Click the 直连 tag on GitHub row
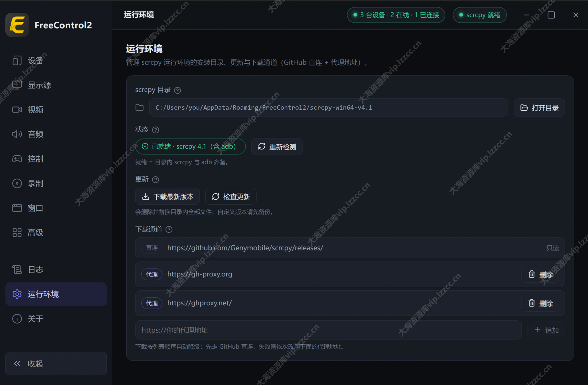The image size is (588, 385). (x=152, y=248)
